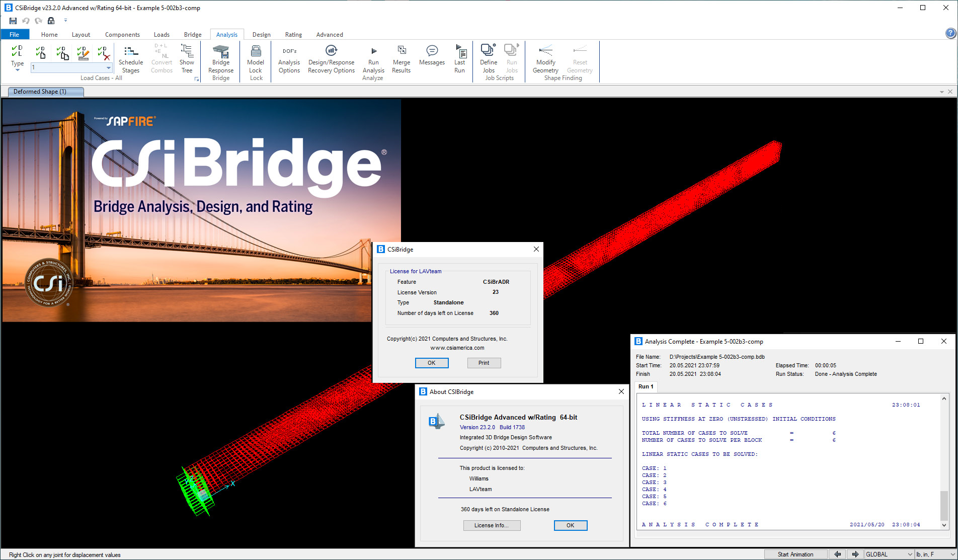958x560 pixels.
Task: Open the File menu
Action: click(x=15, y=34)
